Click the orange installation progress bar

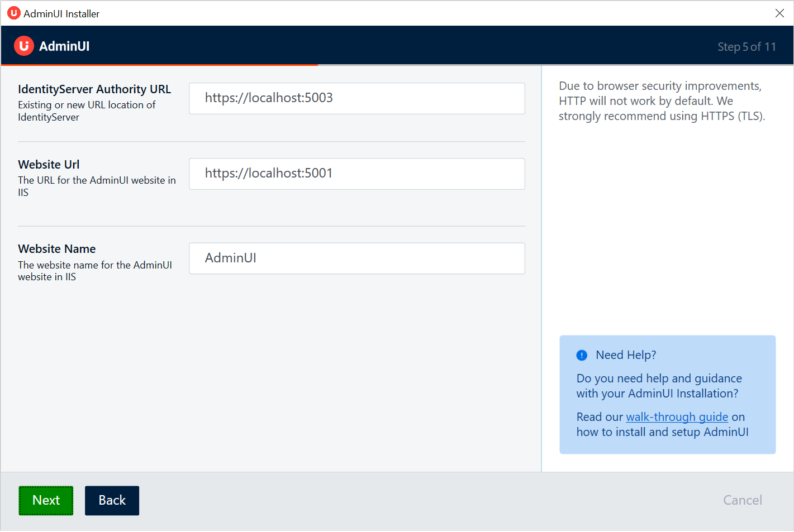pos(159,65)
